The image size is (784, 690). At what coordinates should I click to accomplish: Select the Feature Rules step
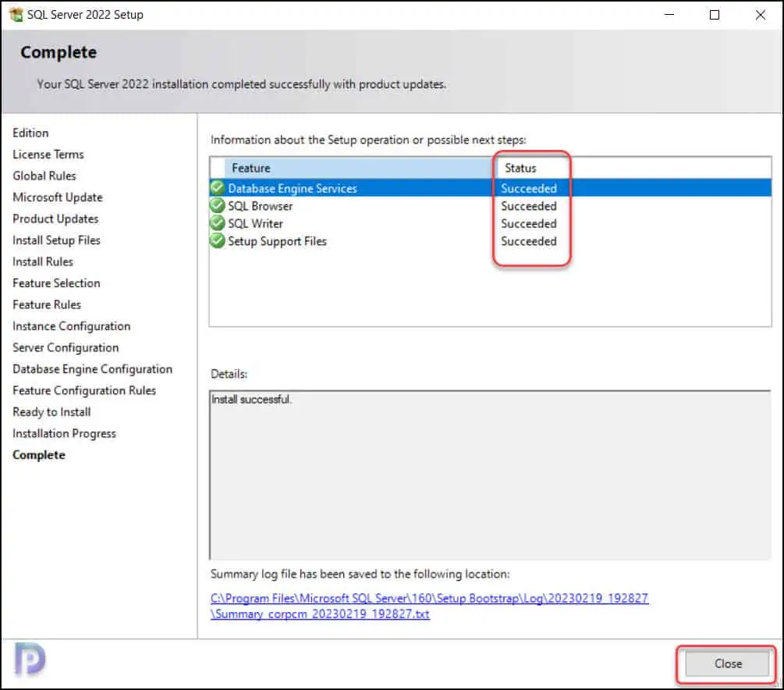point(47,304)
